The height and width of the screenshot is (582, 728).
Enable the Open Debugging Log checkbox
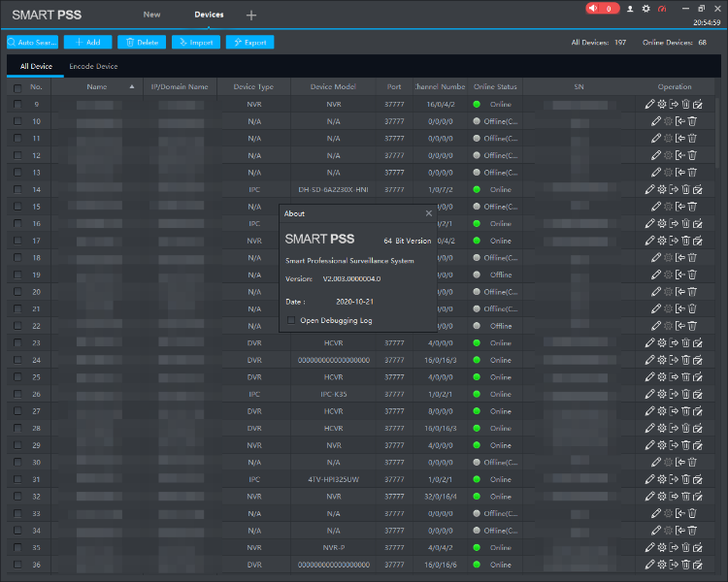(291, 320)
